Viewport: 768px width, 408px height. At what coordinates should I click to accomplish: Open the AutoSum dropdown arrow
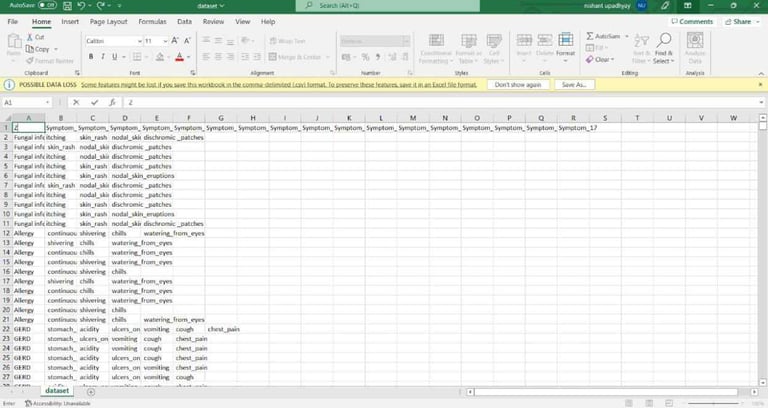627,36
